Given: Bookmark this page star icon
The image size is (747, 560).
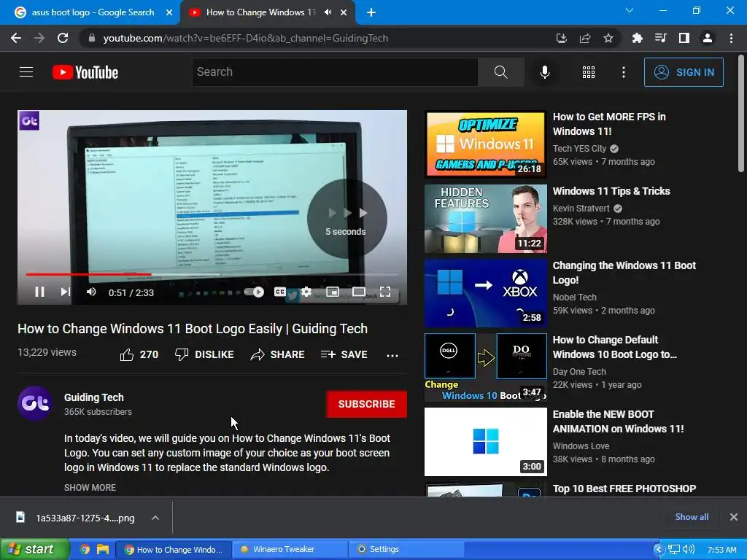Looking at the screenshot, I should tap(608, 38).
